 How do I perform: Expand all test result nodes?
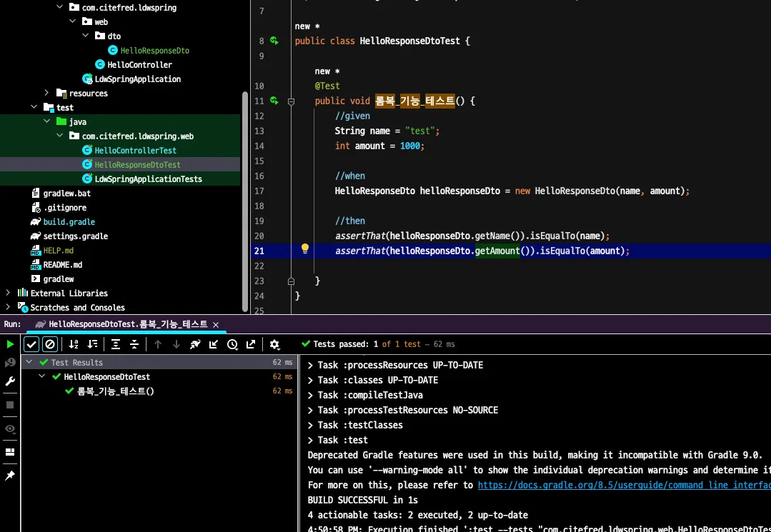coord(116,344)
